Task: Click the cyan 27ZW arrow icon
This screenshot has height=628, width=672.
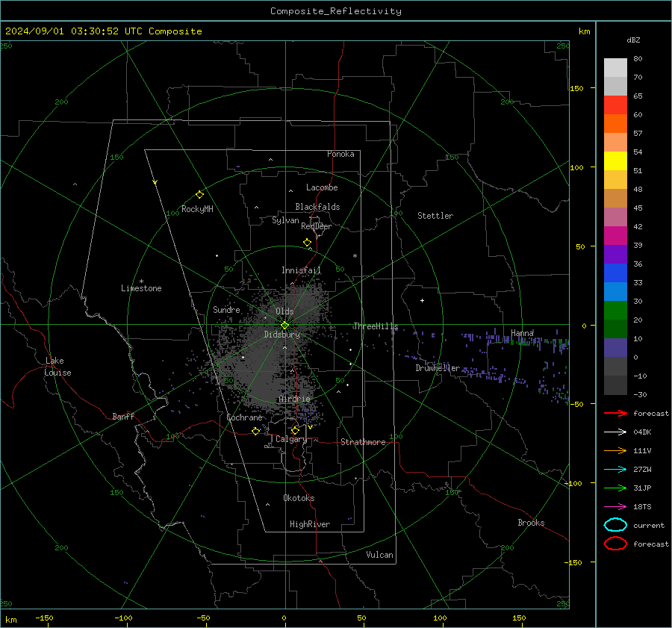Action: tap(615, 470)
